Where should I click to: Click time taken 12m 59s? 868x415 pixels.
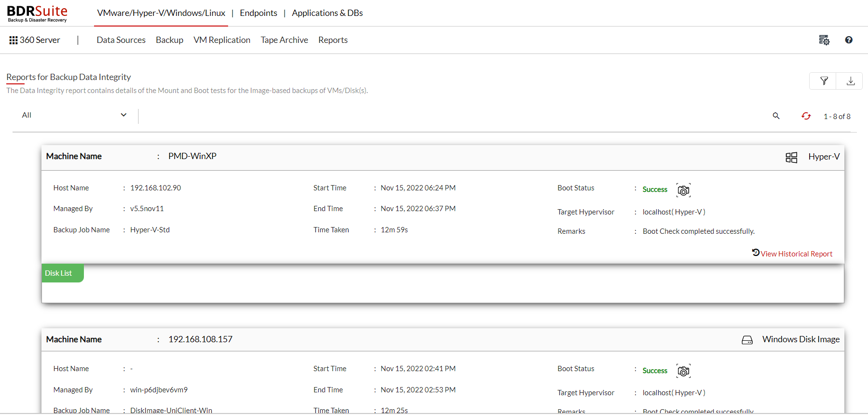point(394,230)
